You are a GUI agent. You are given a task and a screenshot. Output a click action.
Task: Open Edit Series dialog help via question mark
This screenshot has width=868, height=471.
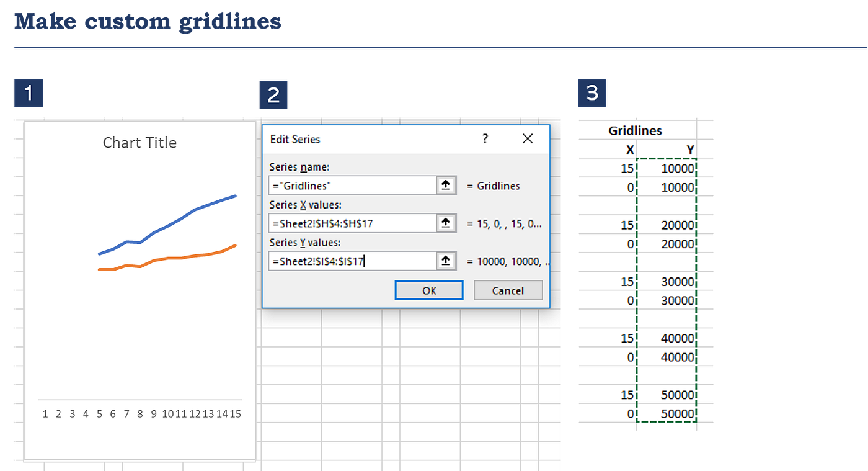tap(485, 139)
